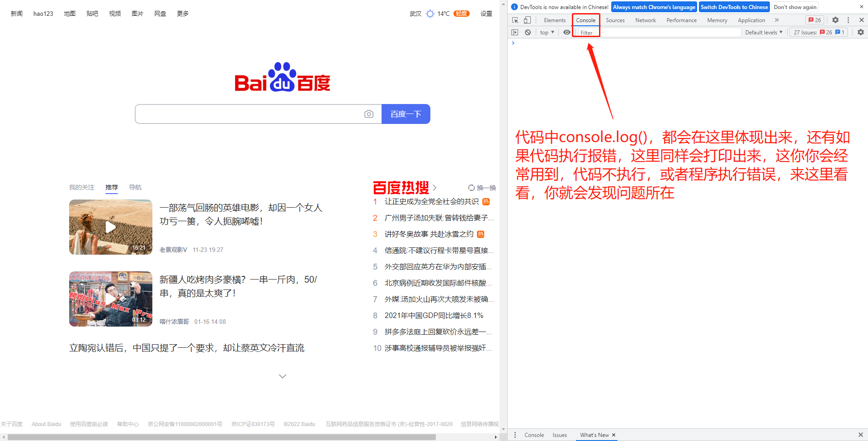Click the weather sun icon
Image resolution: width=868 pixels, height=441 pixels.
(x=430, y=14)
